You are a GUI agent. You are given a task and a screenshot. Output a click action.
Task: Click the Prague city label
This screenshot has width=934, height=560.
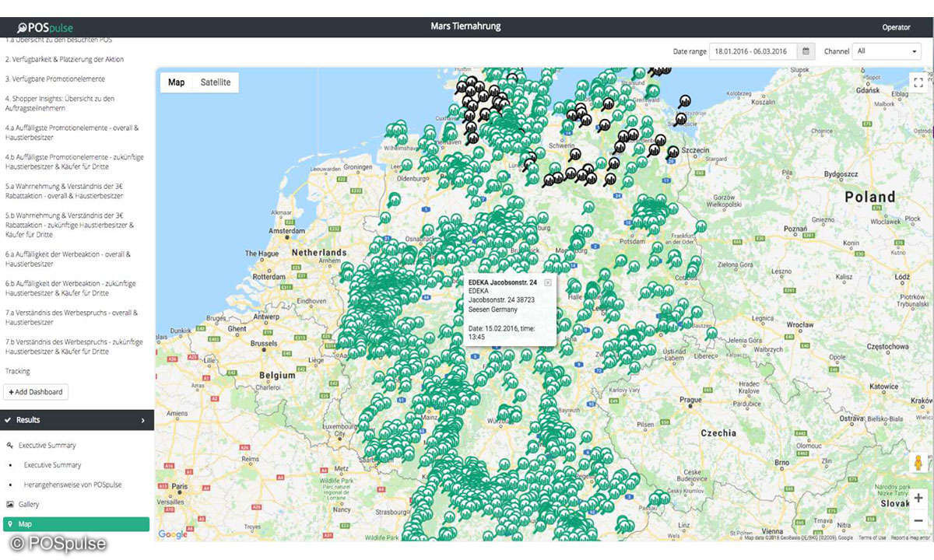click(x=690, y=401)
